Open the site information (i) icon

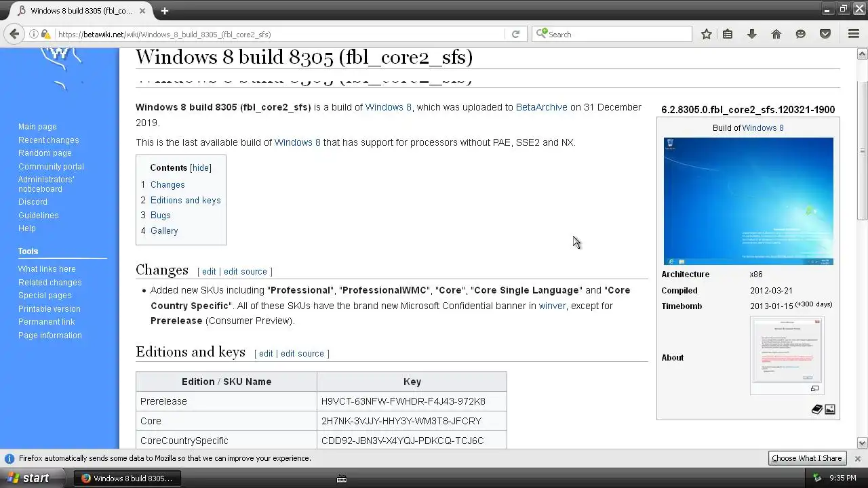click(33, 34)
